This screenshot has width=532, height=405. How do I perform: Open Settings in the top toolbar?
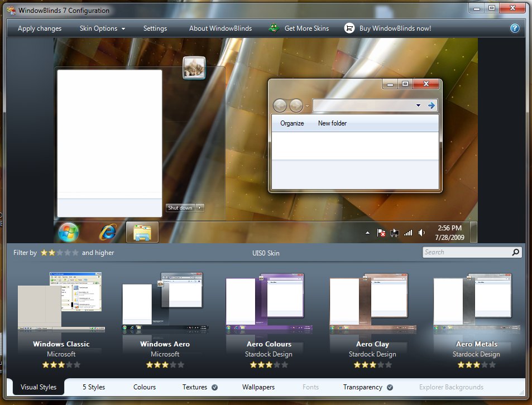click(155, 28)
